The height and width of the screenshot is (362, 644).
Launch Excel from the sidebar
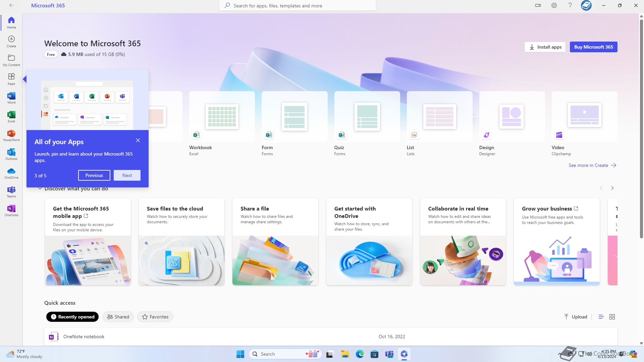pyautogui.click(x=11, y=117)
